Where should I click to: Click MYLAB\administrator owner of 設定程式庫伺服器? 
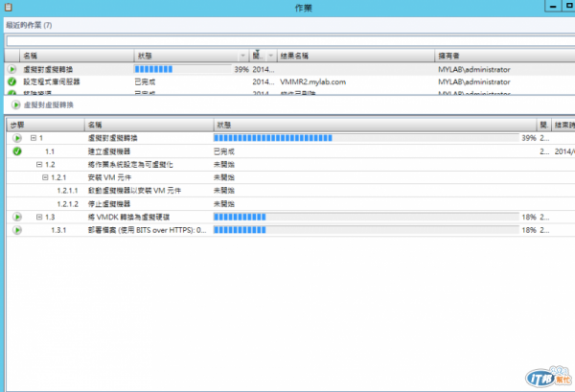[x=474, y=81]
